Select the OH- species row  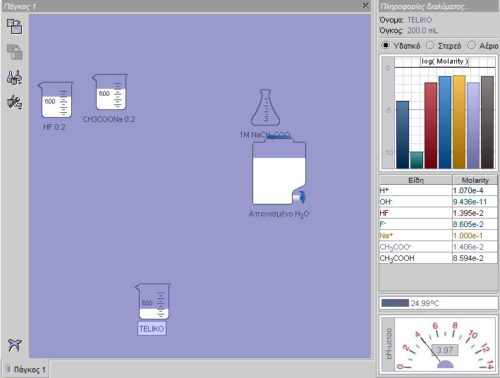click(438, 202)
